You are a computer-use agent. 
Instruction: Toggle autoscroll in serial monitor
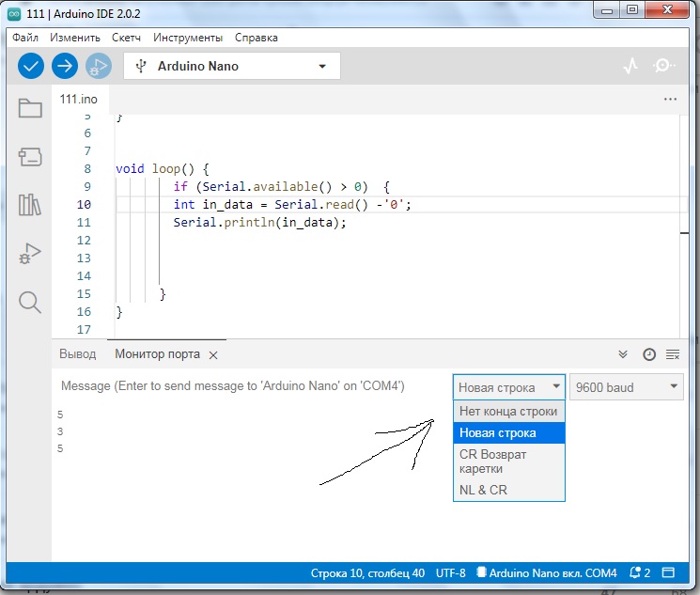(x=622, y=354)
